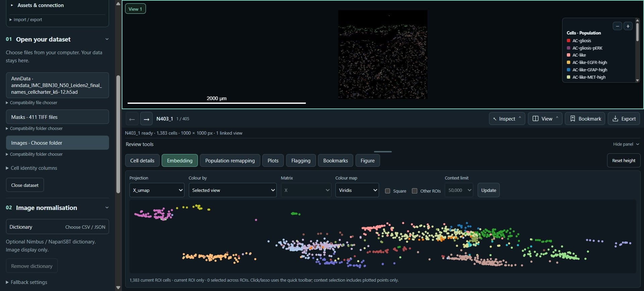Export the current view
This screenshot has width=644, height=291.
click(x=624, y=119)
